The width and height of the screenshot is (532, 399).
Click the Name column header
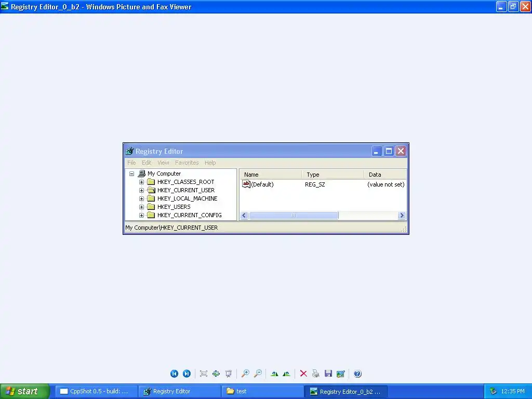271,175
